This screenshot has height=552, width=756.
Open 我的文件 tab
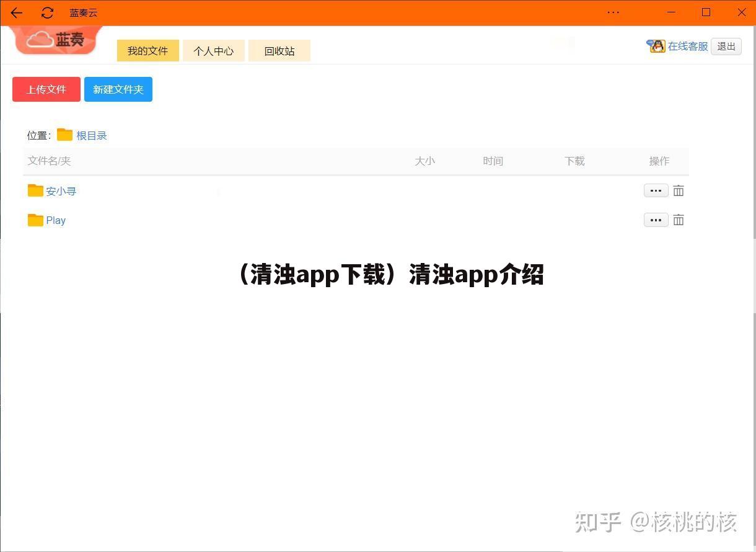(148, 51)
